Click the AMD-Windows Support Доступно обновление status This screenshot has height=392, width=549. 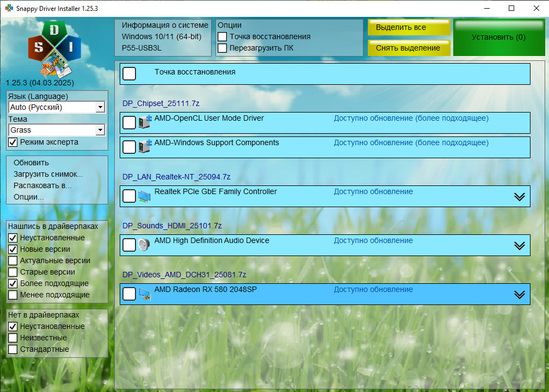(411, 143)
